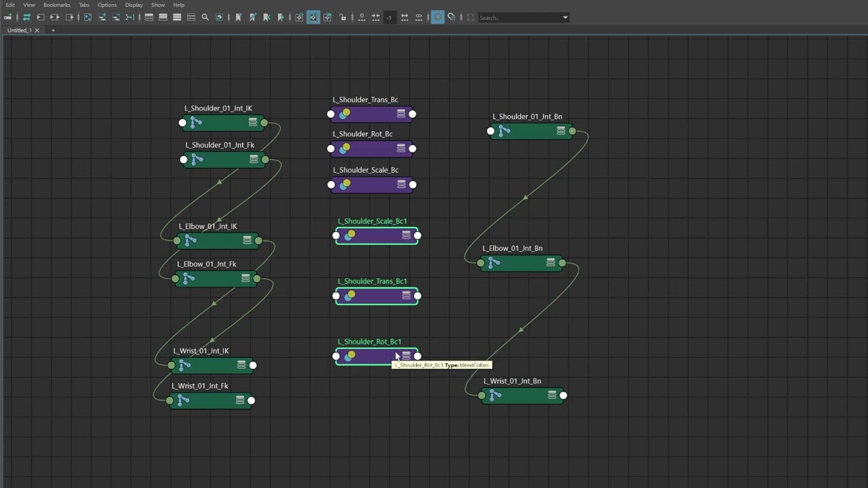Click the Create Node pane icon

pos(7,17)
